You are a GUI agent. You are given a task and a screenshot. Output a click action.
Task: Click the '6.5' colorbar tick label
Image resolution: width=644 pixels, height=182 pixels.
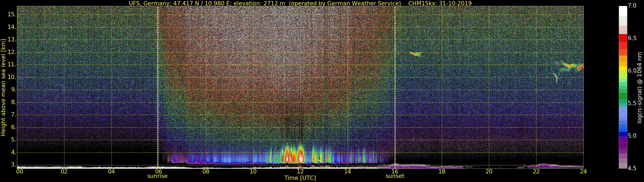(x=632, y=38)
